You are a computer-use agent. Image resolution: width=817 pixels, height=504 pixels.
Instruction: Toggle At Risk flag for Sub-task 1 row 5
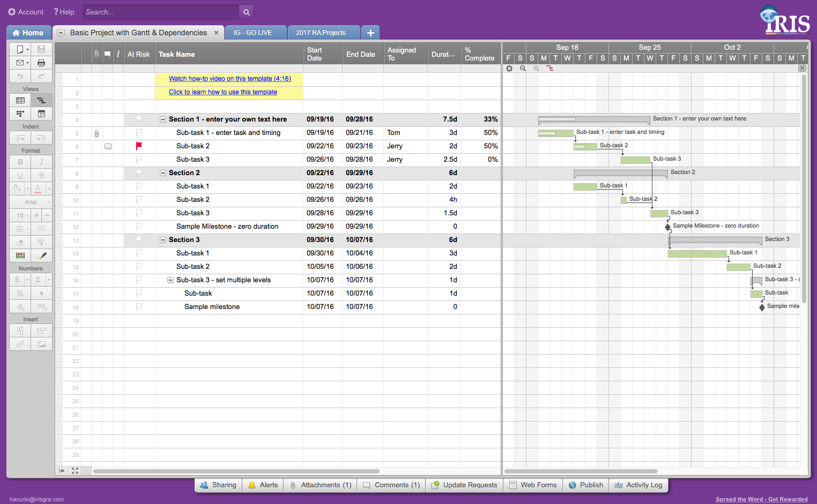click(139, 132)
